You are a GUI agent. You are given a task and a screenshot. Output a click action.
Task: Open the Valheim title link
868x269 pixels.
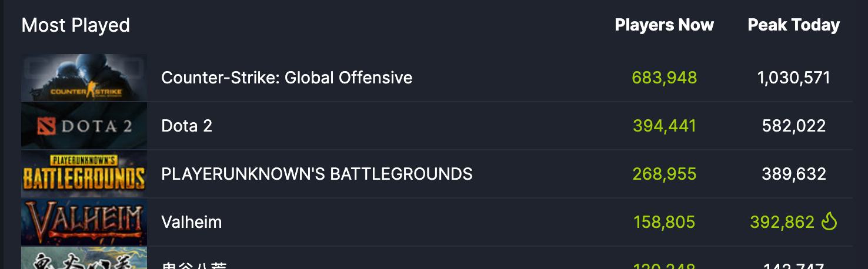(x=192, y=222)
